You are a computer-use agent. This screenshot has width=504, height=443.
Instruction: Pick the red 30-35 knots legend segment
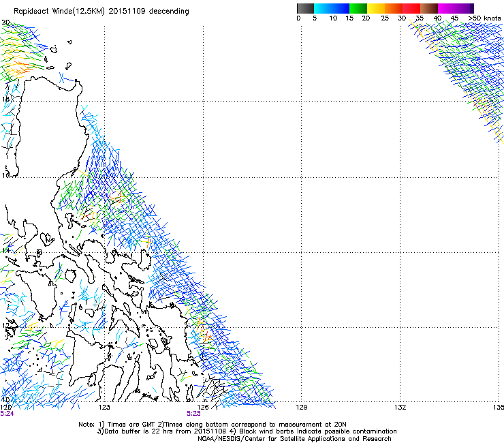pos(411,8)
